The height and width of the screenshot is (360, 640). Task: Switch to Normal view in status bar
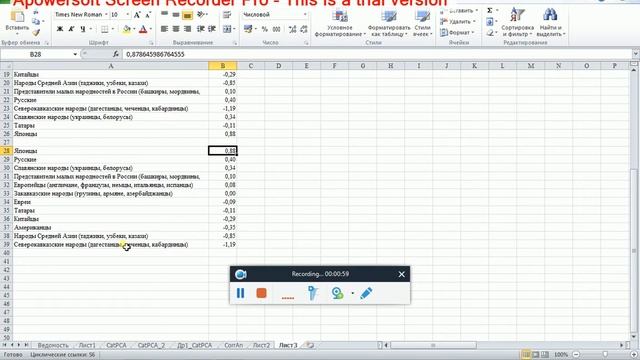526,355
